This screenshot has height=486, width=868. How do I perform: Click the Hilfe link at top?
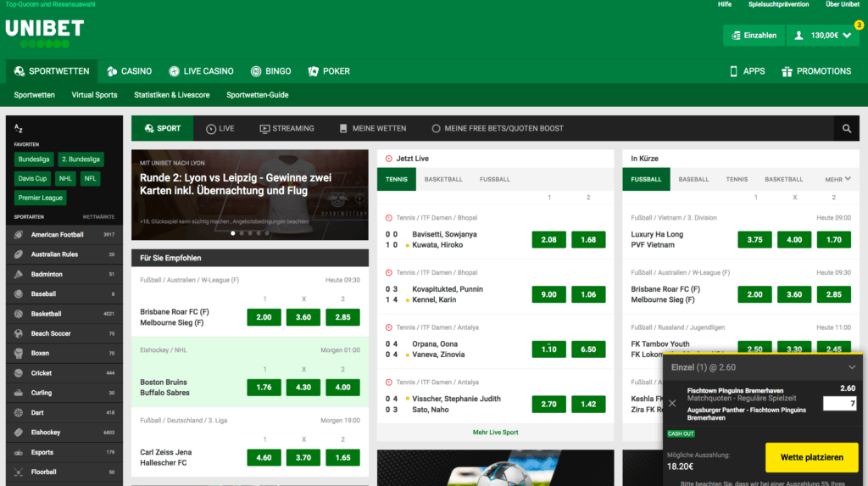(x=725, y=4)
